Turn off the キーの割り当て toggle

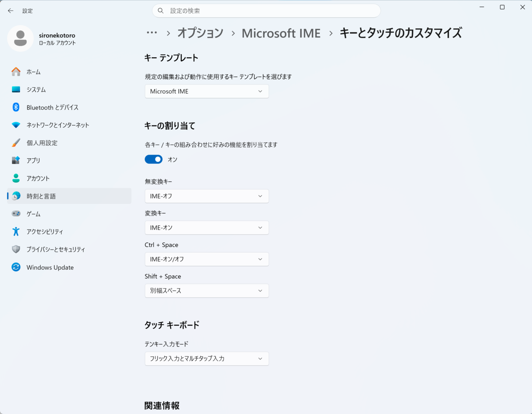pyautogui.click(x=154, y=159)
